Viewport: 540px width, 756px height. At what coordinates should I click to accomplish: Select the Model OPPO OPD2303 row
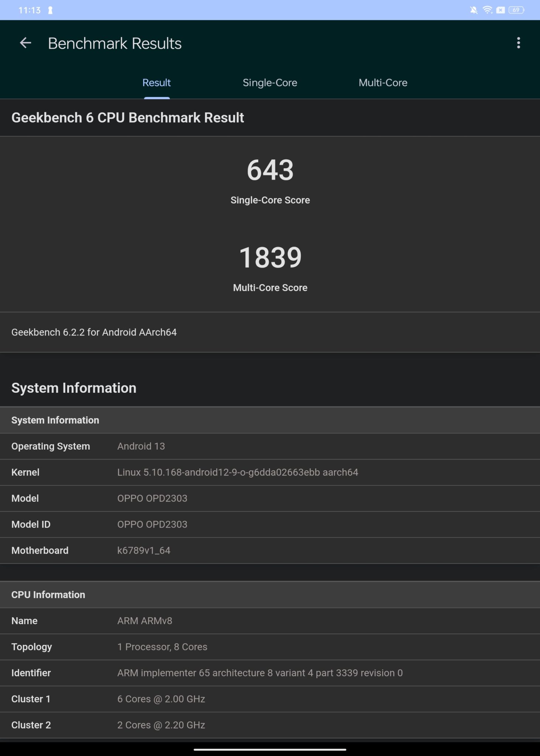pos(270,498)
